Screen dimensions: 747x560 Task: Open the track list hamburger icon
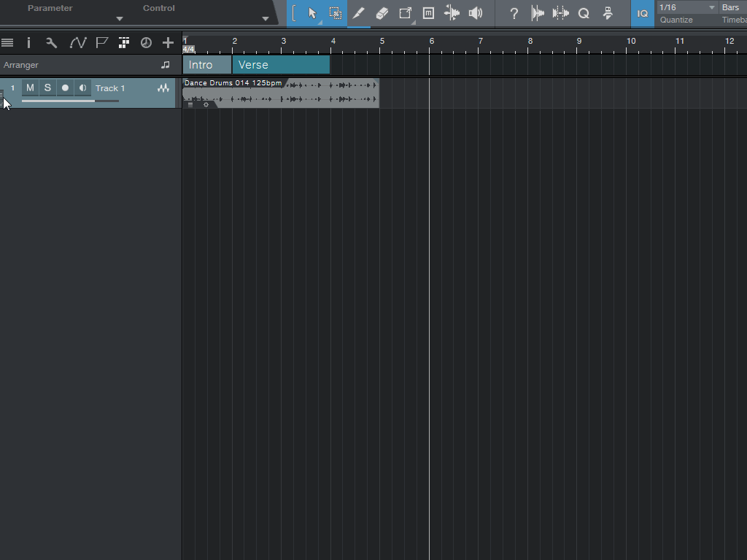(7, 43)
